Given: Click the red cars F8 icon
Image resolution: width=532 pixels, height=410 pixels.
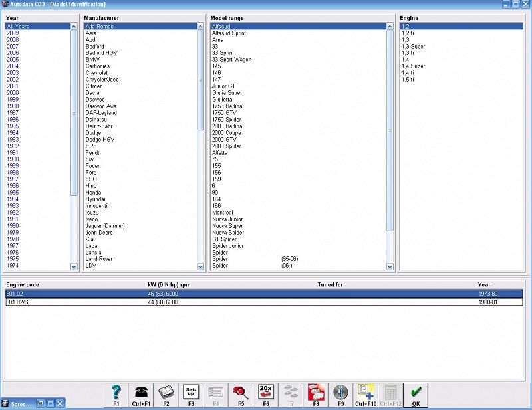Looking at the screenshot, I should [x=316, y=395].
